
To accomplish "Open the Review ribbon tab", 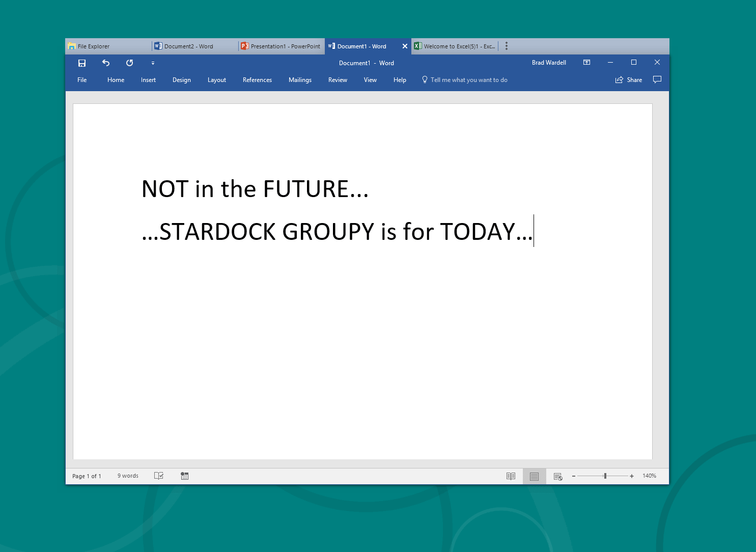I will [338, 80].
